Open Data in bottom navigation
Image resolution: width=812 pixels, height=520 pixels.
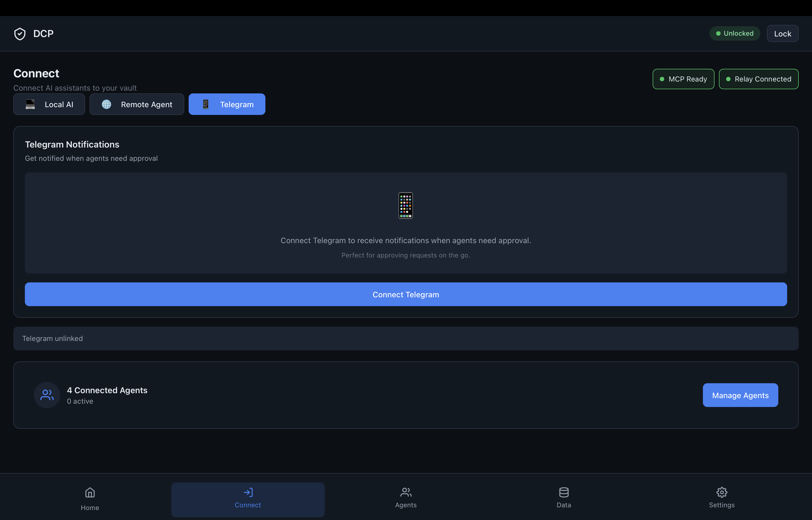pos(564,499)
